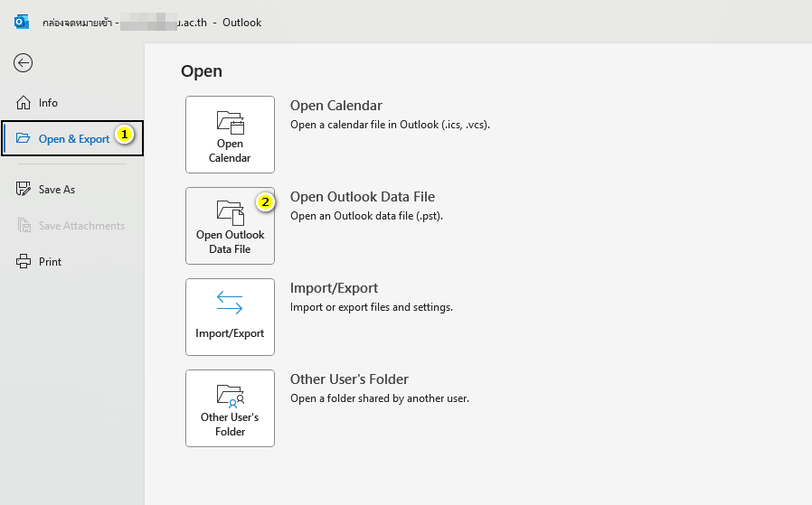This screenshot has width=812, height=505.
Task: Click the "Open Calendar" heading text
Action: click(335, 106)
